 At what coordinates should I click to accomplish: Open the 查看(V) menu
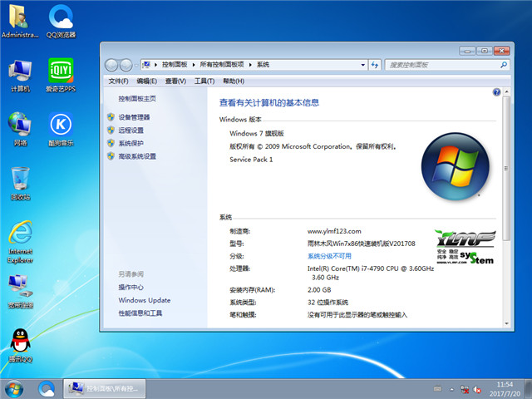pos(175,81)
